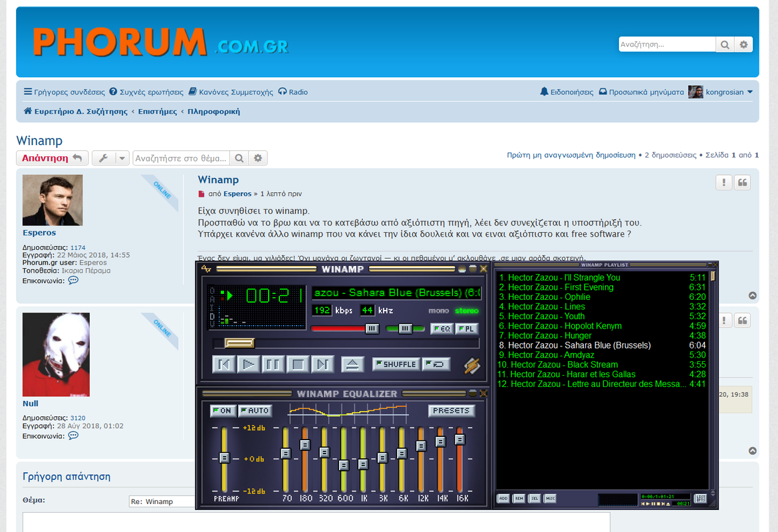The width and height of the screenshot is (778, 532).
Task: Pause playback in Winamp
Action: (x=273, y=365)
